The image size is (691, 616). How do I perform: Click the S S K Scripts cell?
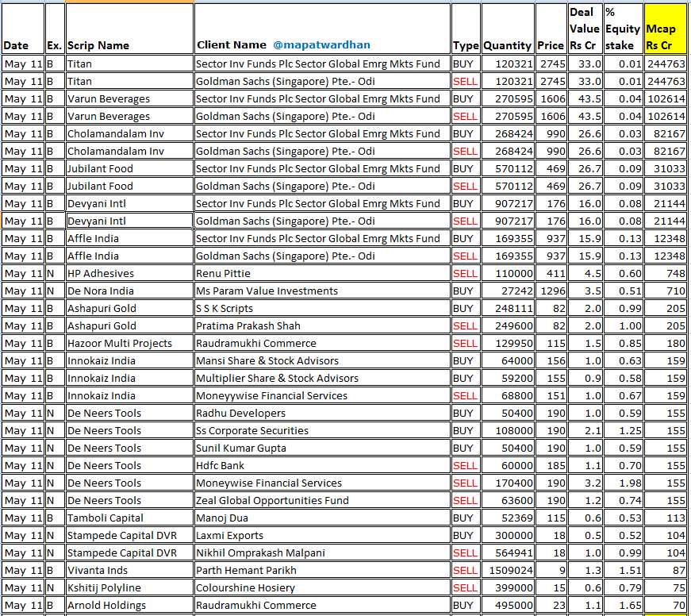(322, 309)
